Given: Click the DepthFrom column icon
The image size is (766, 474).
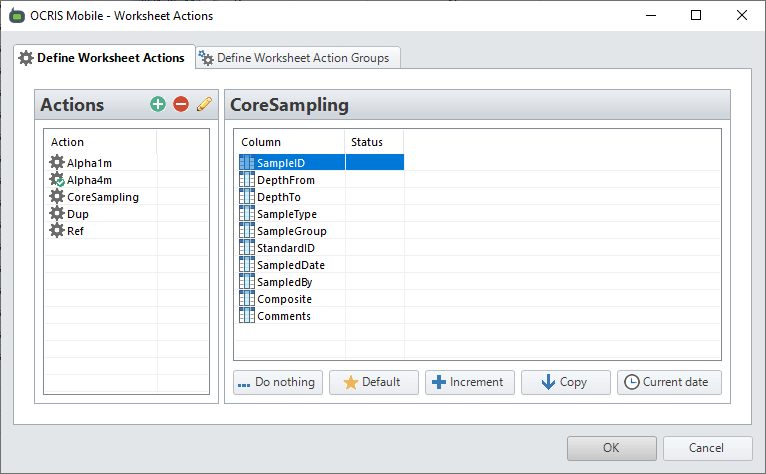Looking at the screenshot, I should point(247,180).
